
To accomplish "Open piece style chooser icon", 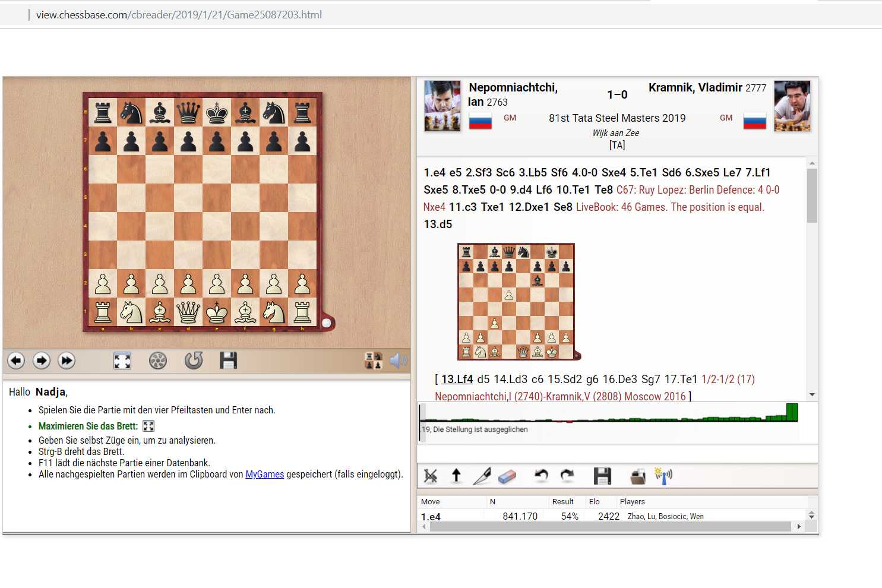I will (374, 361).
